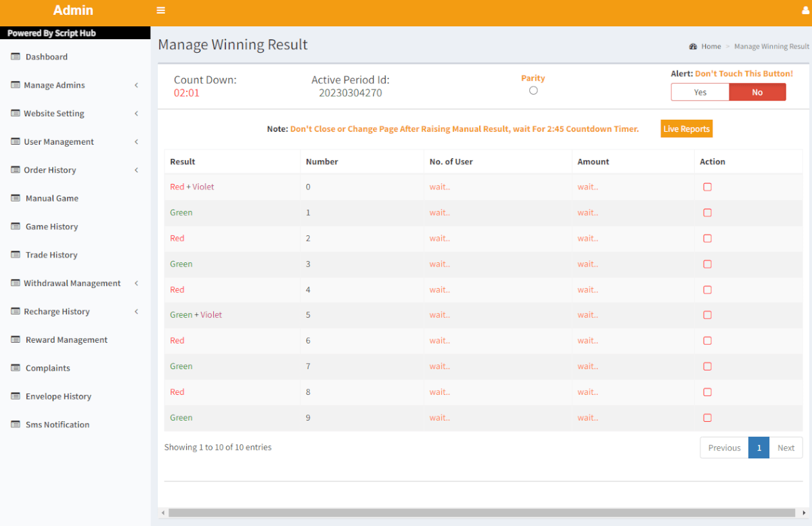This screenshot has height=526, width=812.
Task: Click the Sms Notification sidebar icon
Action: click(x=16, y=425)
